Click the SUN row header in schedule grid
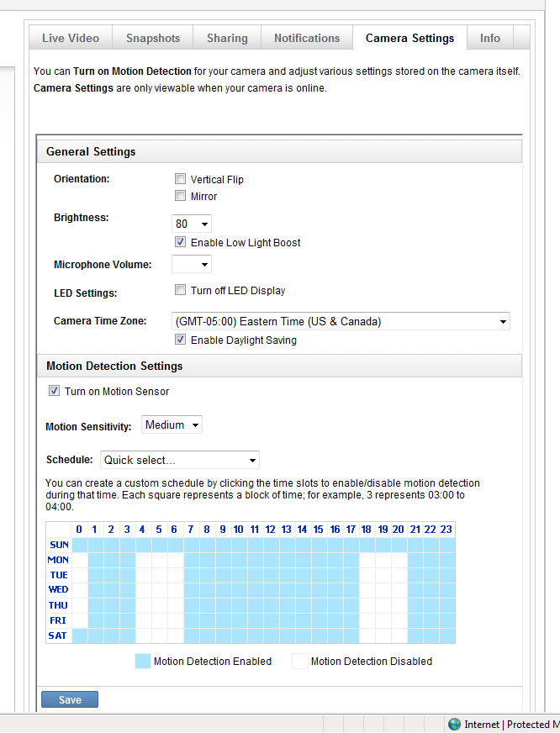 point(59,545)
